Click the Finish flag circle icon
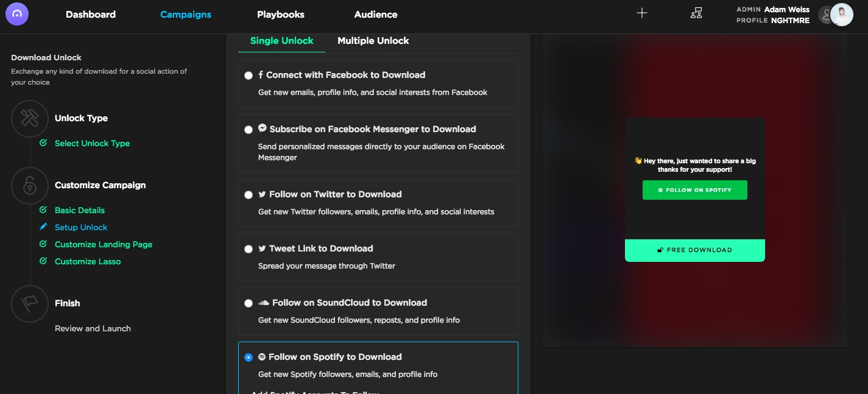868x394 pixels. [29, 304]
